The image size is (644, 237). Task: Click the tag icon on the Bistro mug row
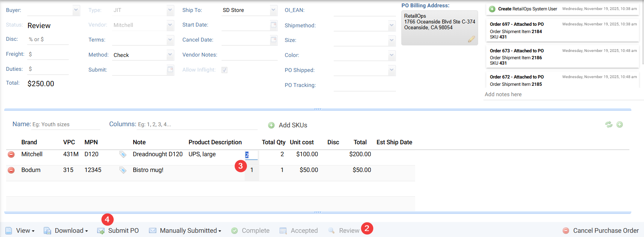(123, 170)
